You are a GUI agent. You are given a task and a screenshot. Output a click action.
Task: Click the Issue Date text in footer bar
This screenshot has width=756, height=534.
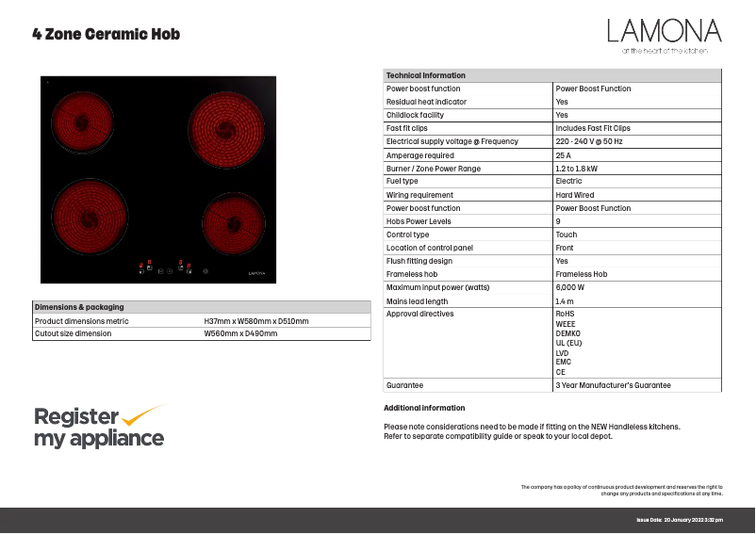point(680,520)
